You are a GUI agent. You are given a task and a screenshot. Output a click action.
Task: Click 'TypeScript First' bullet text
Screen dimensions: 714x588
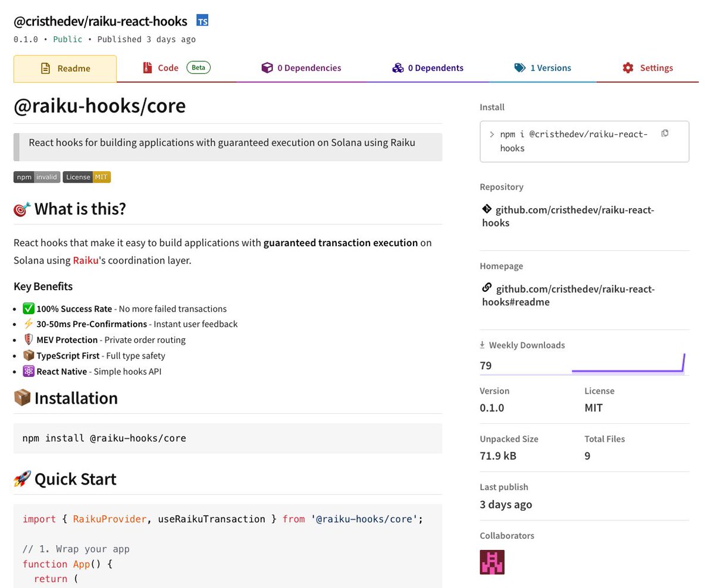point(68,356)
